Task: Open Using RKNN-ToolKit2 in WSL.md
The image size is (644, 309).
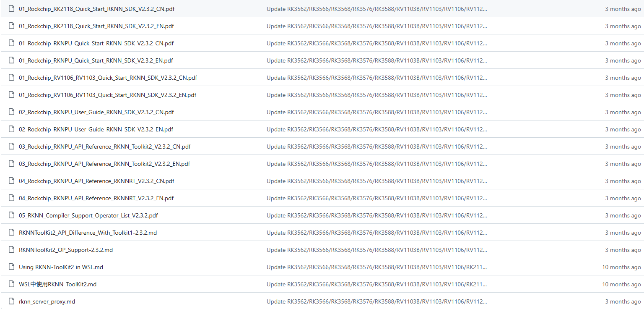Action: (x=61, y=267)
